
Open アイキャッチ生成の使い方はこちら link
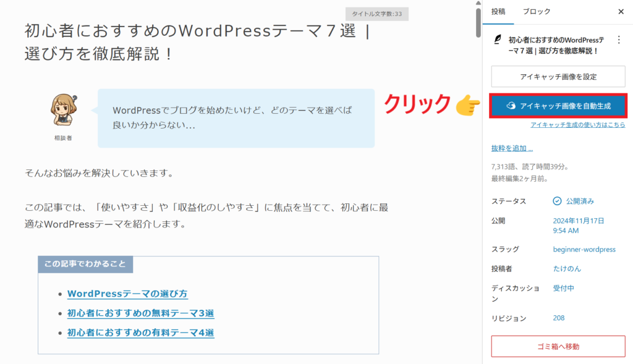coord(578,125)
